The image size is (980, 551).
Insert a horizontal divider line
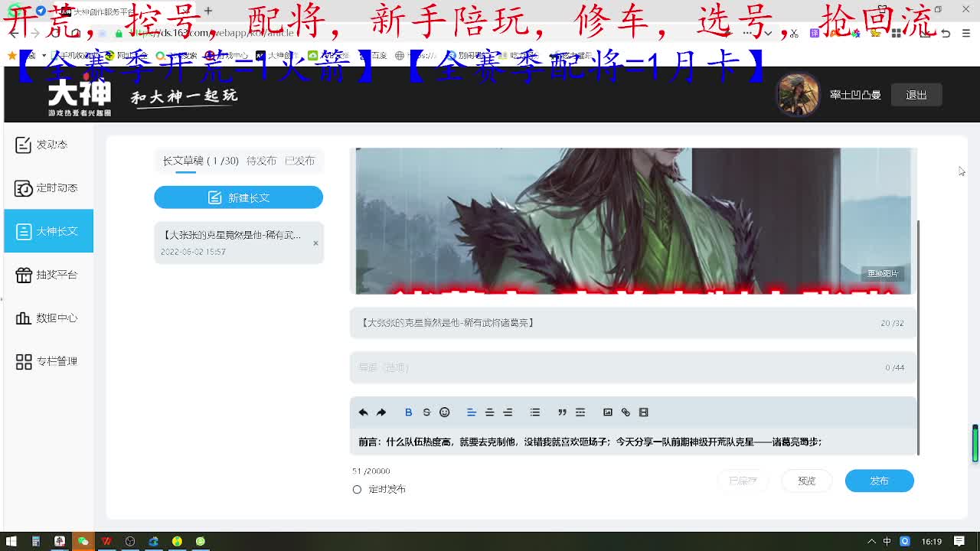pos(580,412)
